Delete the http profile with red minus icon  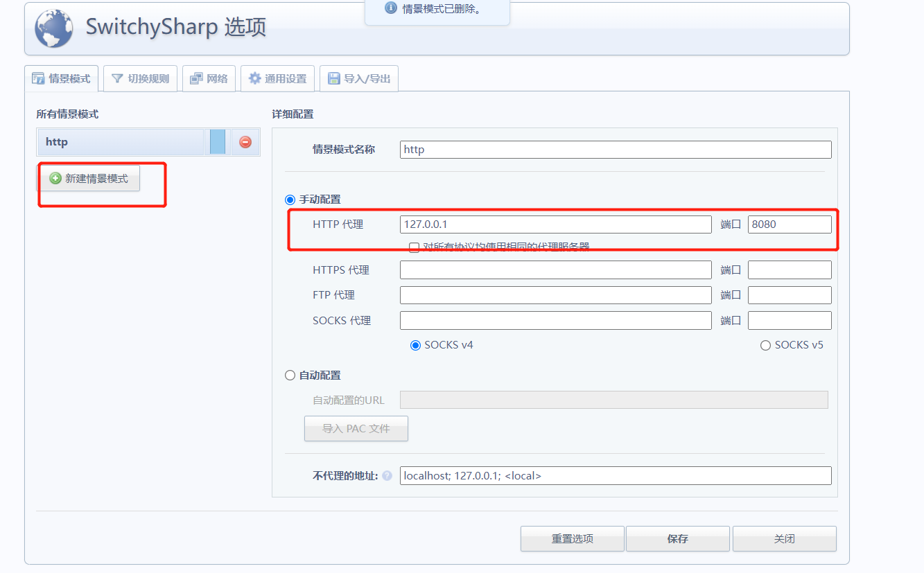pyautogui.click(x=244, y=141)
